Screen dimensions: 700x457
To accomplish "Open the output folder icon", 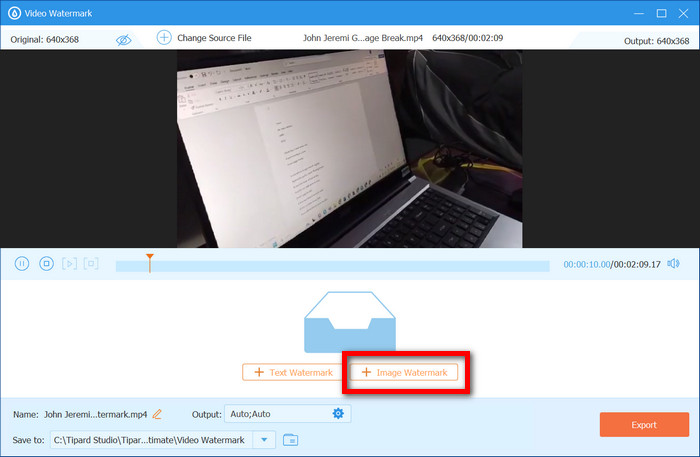I will point(291,440).
